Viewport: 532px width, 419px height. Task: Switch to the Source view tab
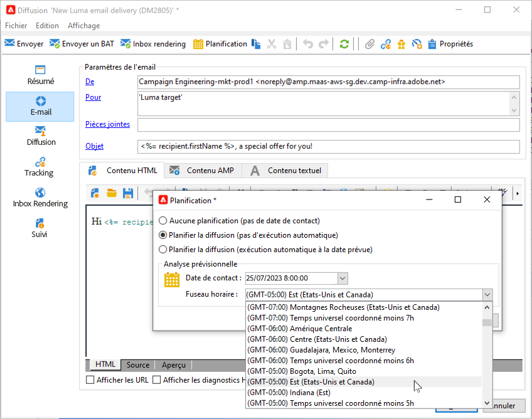click(x=138, y=365)
